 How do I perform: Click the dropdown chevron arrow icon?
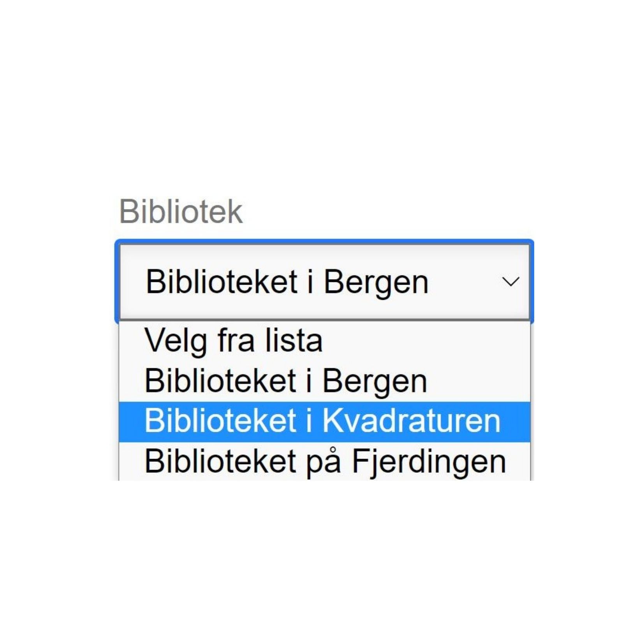tap(510, 282)
